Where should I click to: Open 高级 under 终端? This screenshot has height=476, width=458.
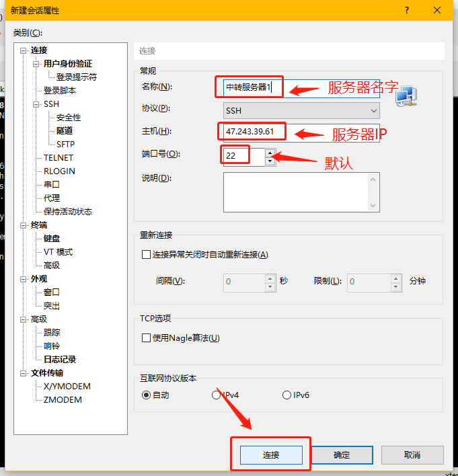click(52, 266)
